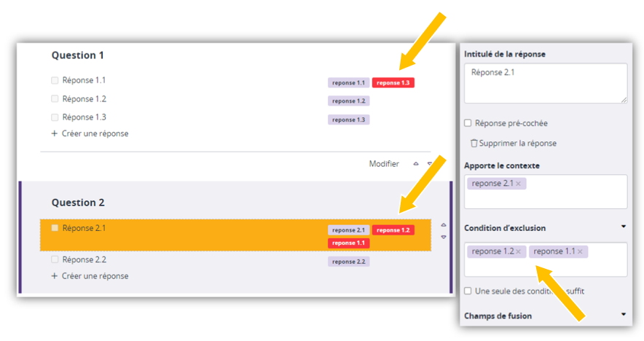644x341 pixels.
Task: Click Créer une réponse under Question 2
Action: pos(95,276)
